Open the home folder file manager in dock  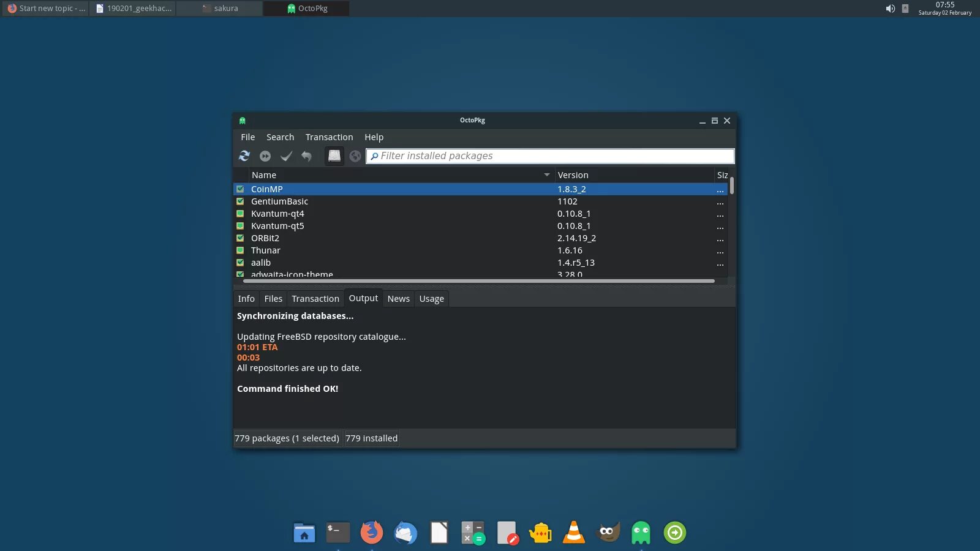click(x=304, y=533)
